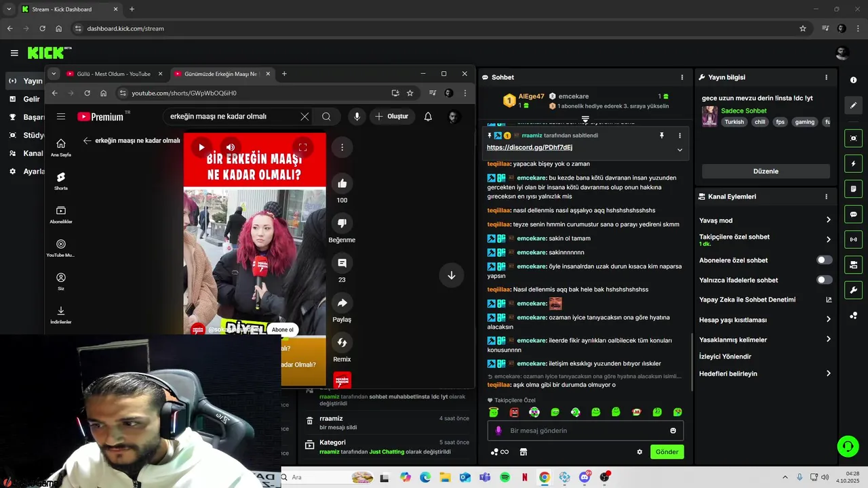Open YouTube Ana Sayfa sidebar item
Viewport: 868px width, 488px height.
61,147
